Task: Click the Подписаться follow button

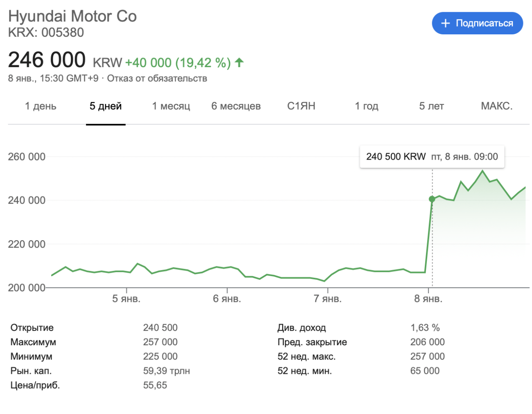Action: (477, 23)
